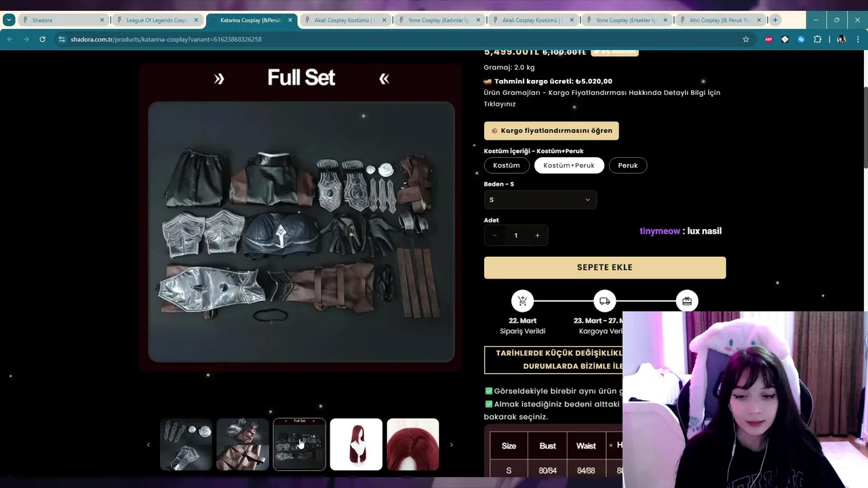The width and height of the screenshot is (868, 488).
Task: Open the Beden size dropdown
Action: coord(540,199)
